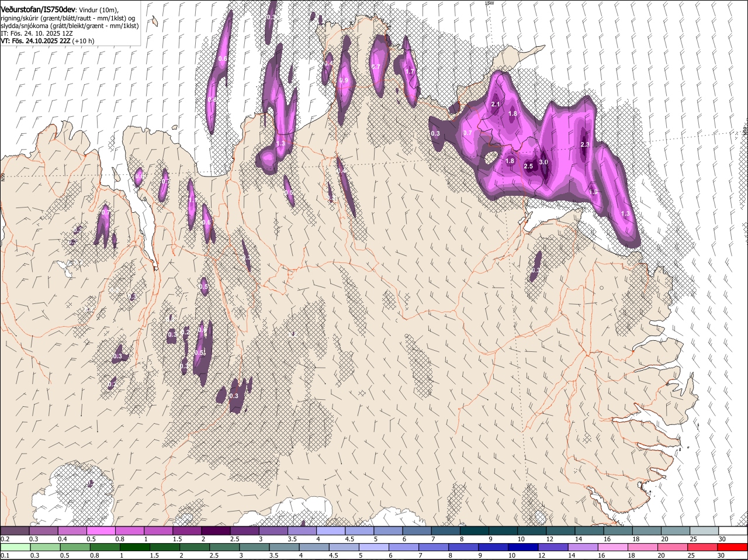
Task: Pick the bottom-row legend swatch between 3.5 and 4
Action: coord(285,547)
